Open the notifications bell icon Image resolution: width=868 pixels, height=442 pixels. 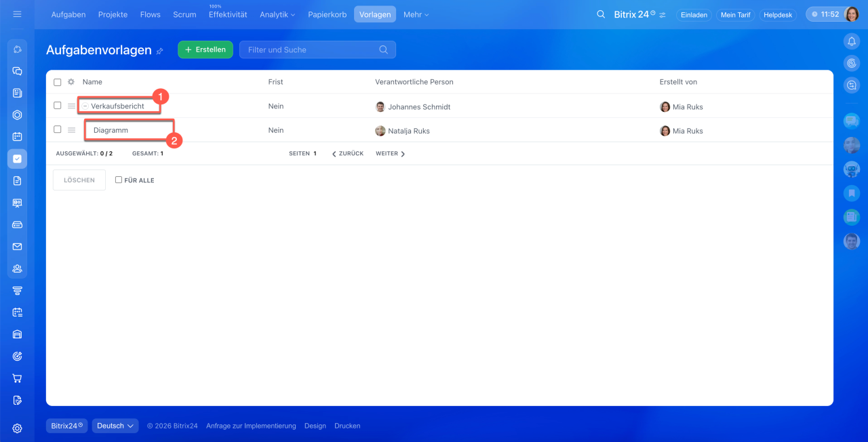tap(852, 41)
